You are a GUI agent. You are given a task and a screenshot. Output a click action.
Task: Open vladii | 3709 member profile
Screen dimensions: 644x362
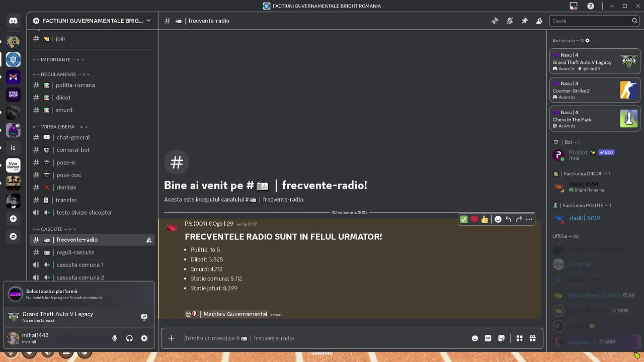coord(595,218)
